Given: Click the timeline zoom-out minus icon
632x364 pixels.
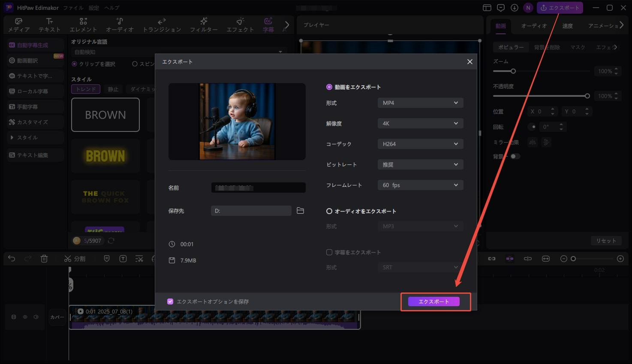Looking at the screenshot, I should click(564, 259).
